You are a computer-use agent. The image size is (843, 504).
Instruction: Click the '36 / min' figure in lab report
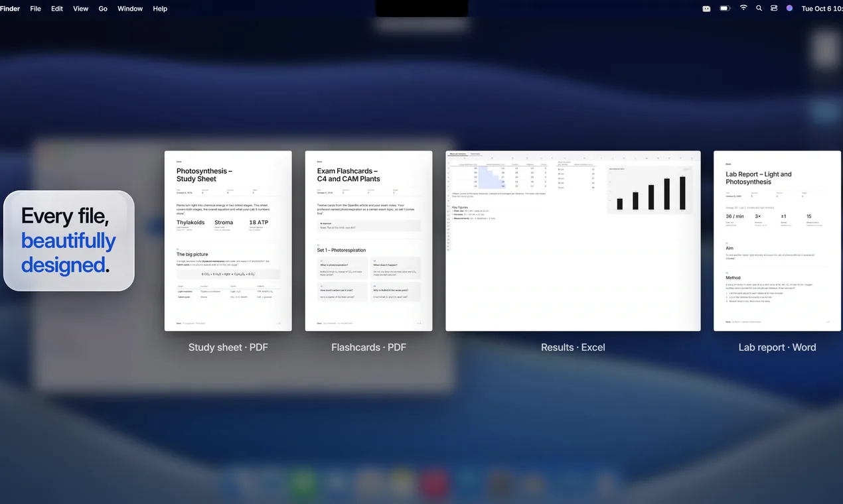click(x=735, y=216)
